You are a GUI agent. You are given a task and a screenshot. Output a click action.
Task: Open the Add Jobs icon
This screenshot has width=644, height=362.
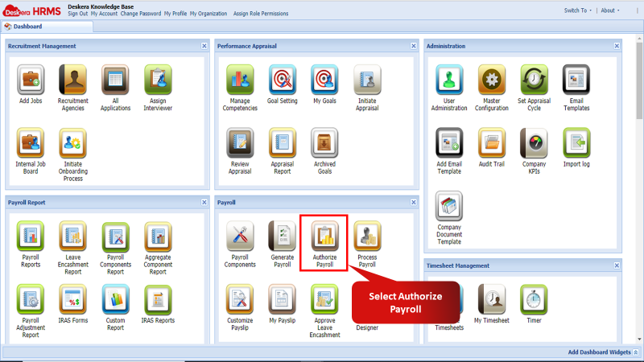(x=31, y=80)
